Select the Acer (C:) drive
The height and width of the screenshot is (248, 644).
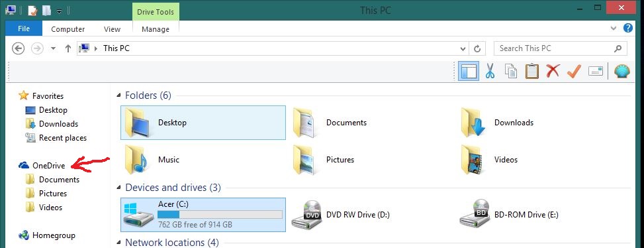click(203, 214)
